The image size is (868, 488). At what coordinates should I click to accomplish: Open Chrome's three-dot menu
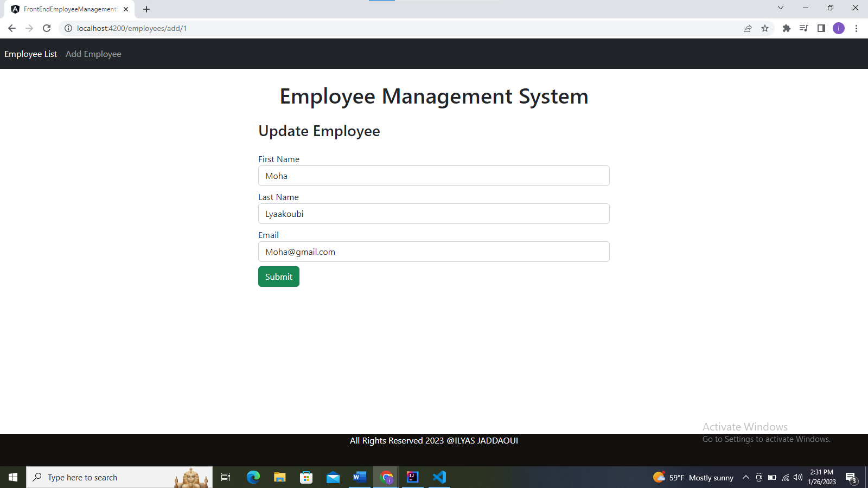coord(856,28)
